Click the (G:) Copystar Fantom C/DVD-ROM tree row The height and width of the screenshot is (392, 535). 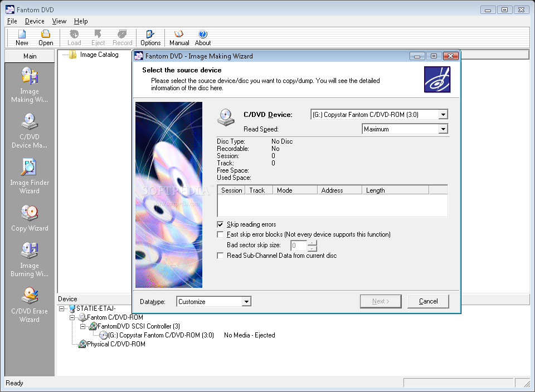pos(161,335)
